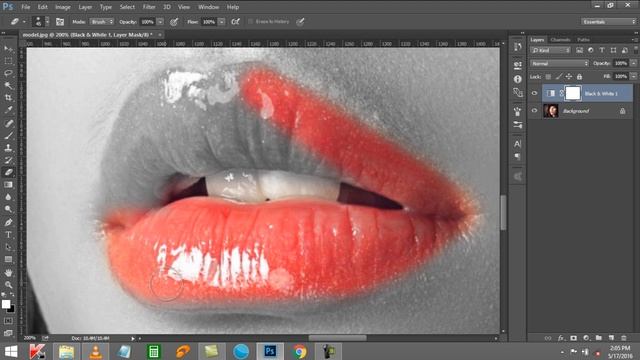This screenshot has width=640, height=360.
Task: Open the Essentials workspace dropdown
Action: pos(608,22)
